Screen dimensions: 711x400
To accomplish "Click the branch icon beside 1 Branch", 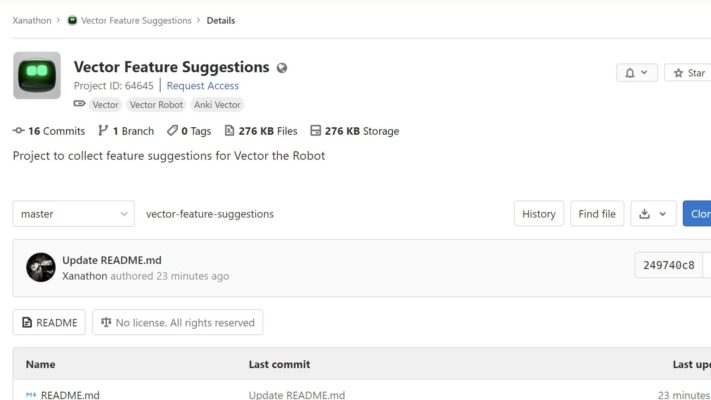I will coord(103,131).
